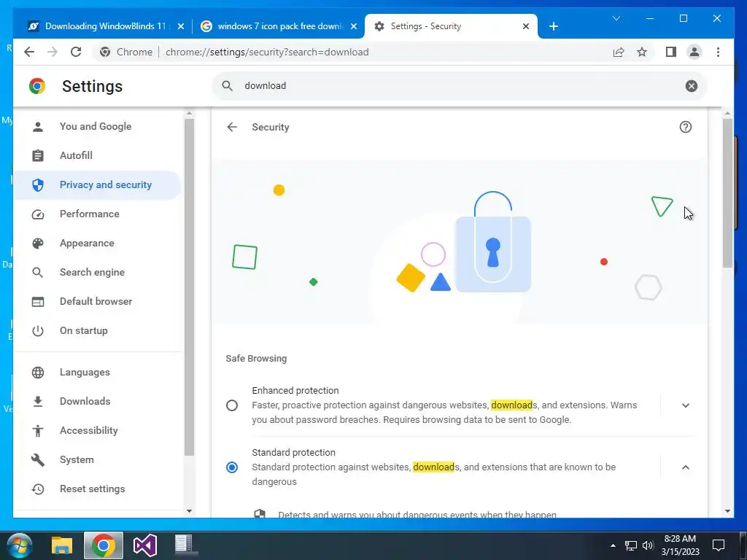Open the Chrome profile avatar menu
Screen dimensions: 747x560
point(694,52)
